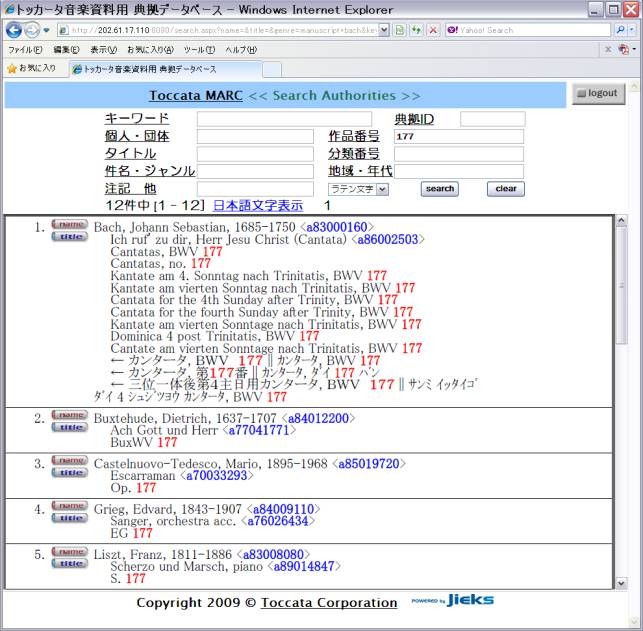Click the name icon for Bach entry
This screenshot has width=643, height=631.
point(70,224)
